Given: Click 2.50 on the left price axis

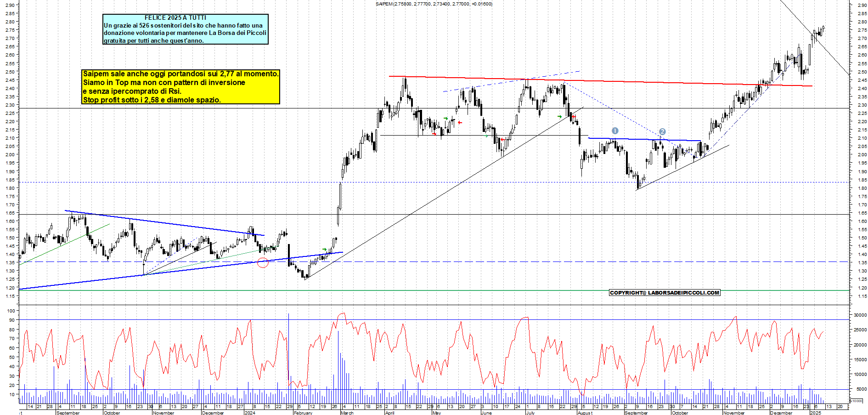Looking at the screenshot, I should point(10,72).
